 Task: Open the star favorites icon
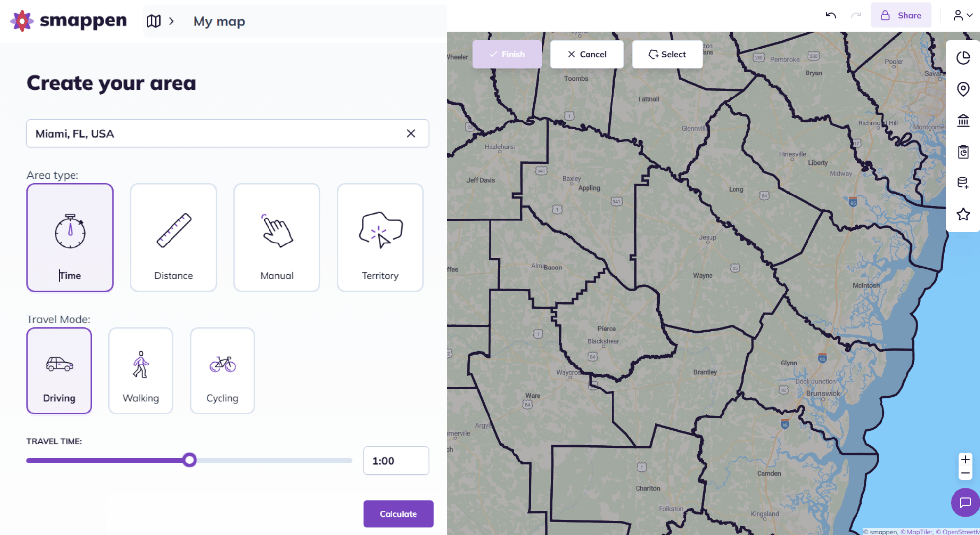pos(963,215)
